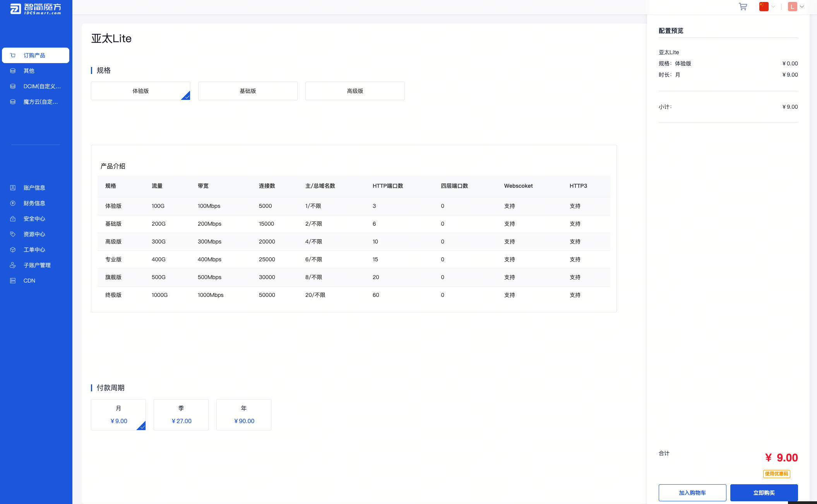This screenshot has width=817, height=504.
Task: Expand the user account dropdown arrow
Action: coord(802,7)
